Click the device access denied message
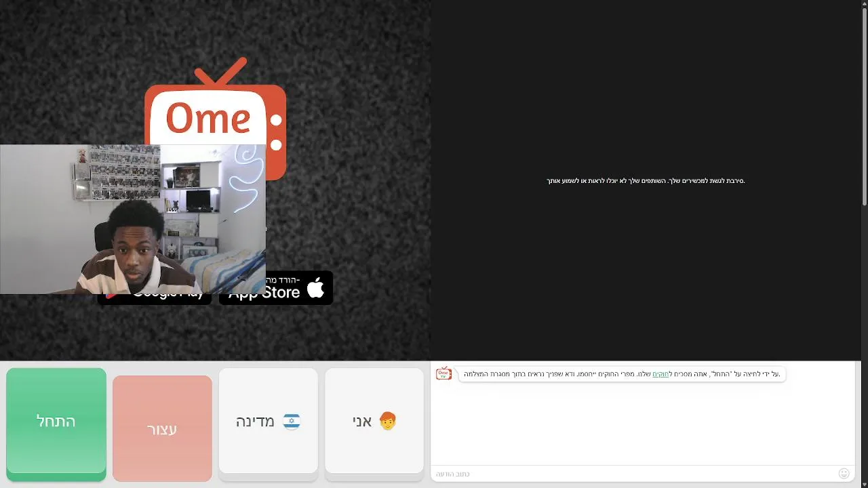Screen dimensions: 868x488 coord(646,181)
